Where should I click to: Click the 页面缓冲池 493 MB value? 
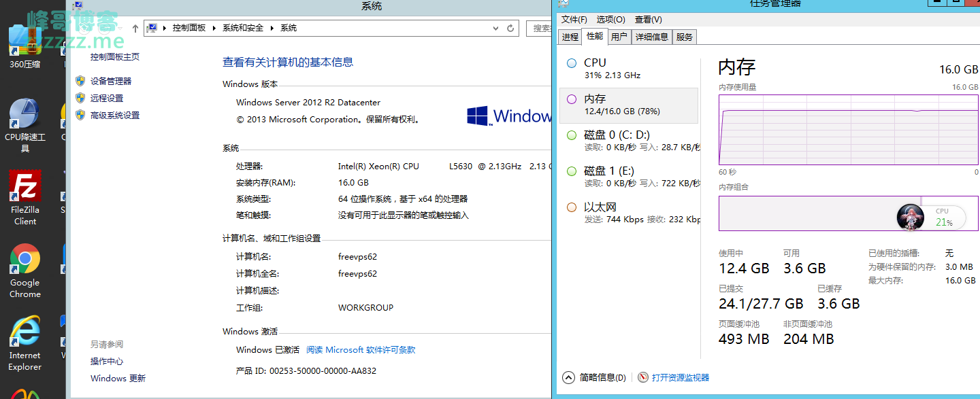744,339
